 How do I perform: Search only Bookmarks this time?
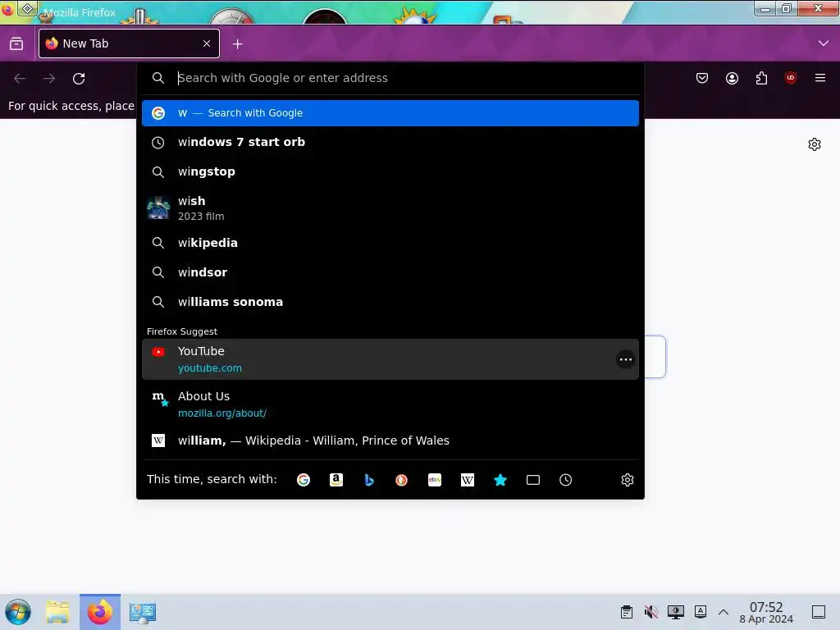tap(500, 480)
